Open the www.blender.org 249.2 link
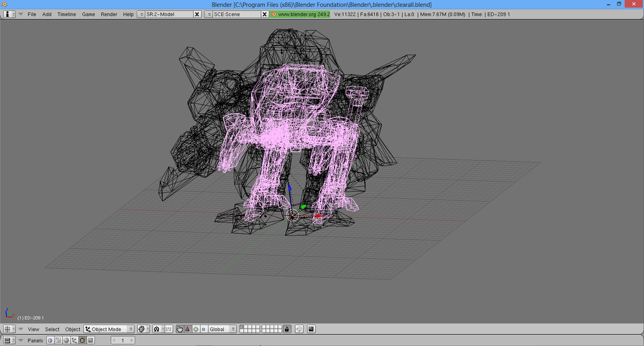This screenshot has height=346, width=644. (300, 14)
